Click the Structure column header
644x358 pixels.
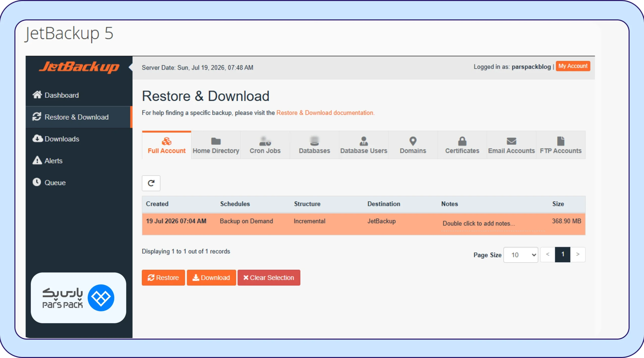pos(307,204)
